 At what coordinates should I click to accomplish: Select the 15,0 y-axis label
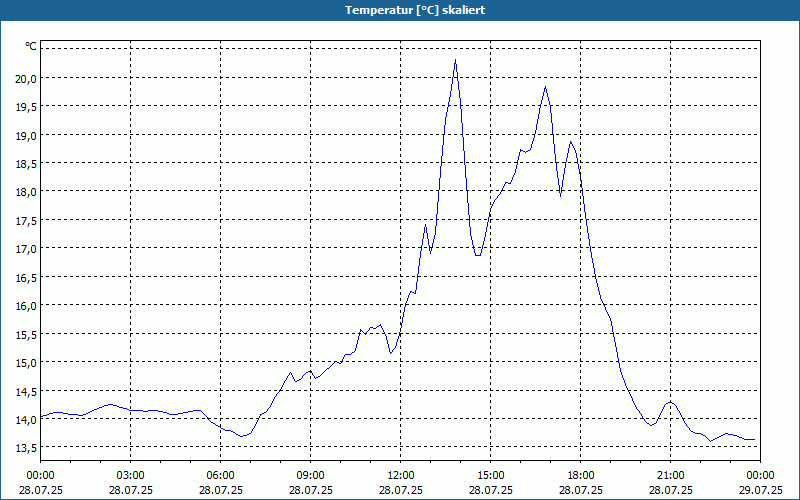click(28, 362)
